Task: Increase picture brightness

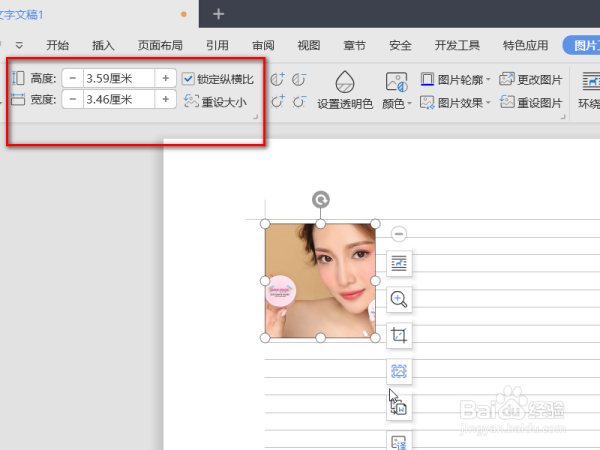Action: click(x=277, y=102)
